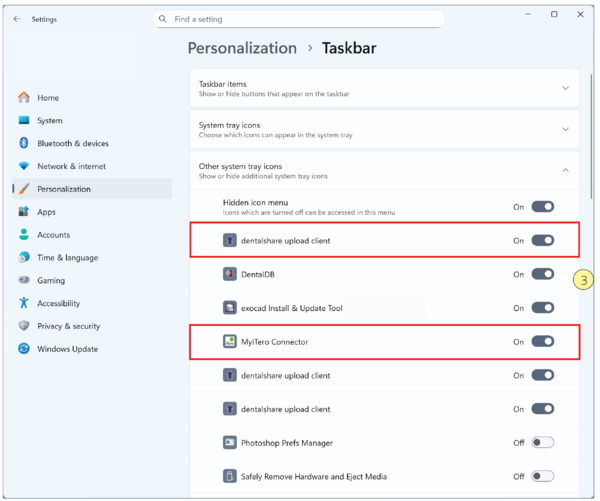Click the Photoshop Prefs Manager icon

(230, 442)
